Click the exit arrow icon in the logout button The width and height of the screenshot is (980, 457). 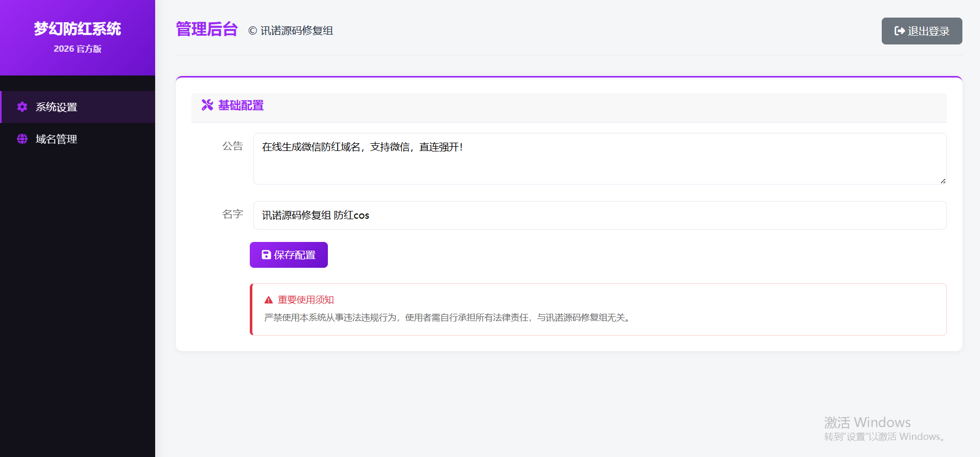coord(899,31)
